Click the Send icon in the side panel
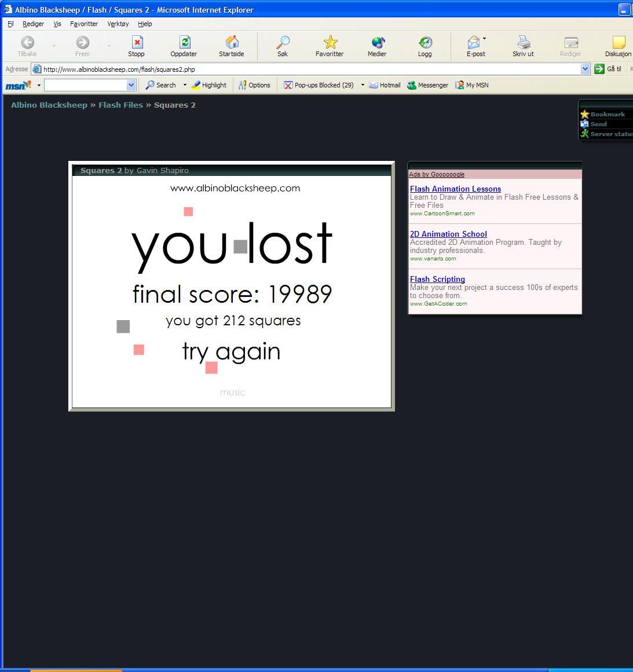The image size is (633, 672). click(584, 124)
